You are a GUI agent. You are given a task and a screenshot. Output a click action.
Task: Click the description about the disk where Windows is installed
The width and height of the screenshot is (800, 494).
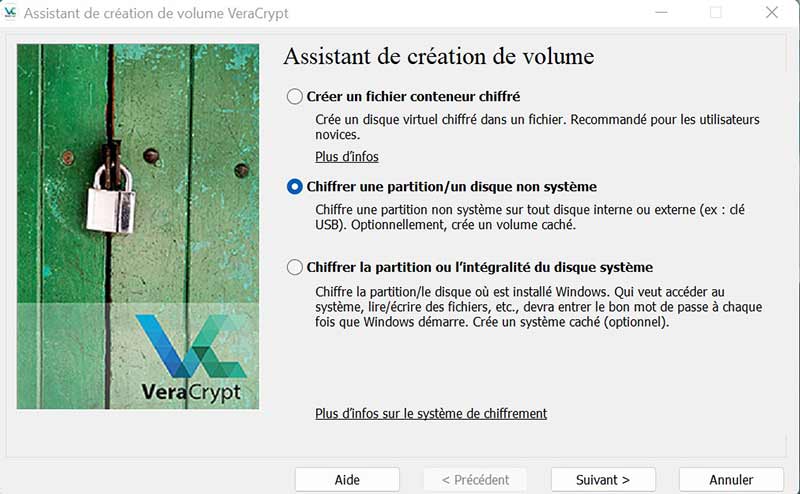click(x=539, y=307)
